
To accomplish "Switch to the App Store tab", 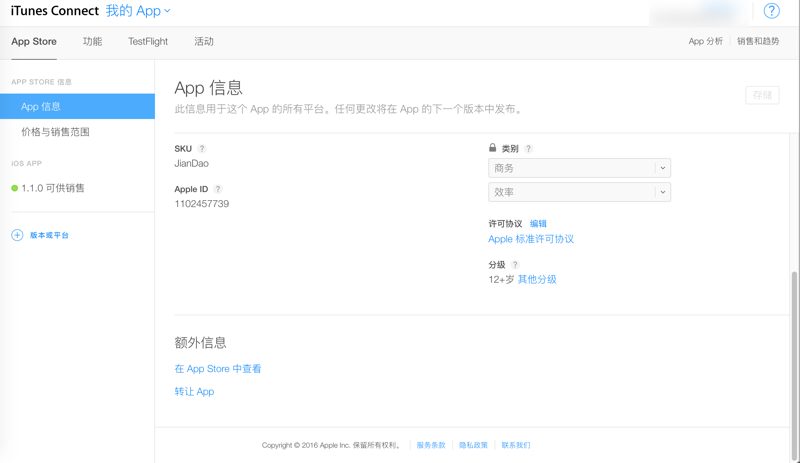I will (x=34, y=41).
